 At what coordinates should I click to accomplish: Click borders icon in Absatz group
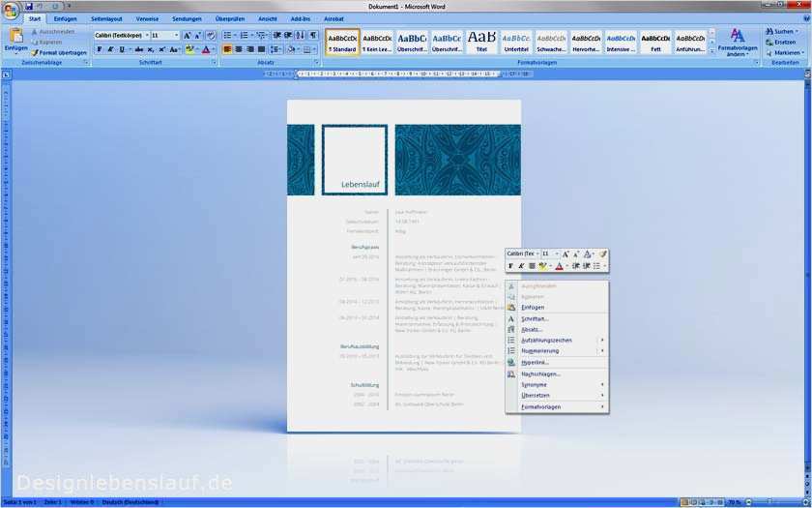click(307, 49)
